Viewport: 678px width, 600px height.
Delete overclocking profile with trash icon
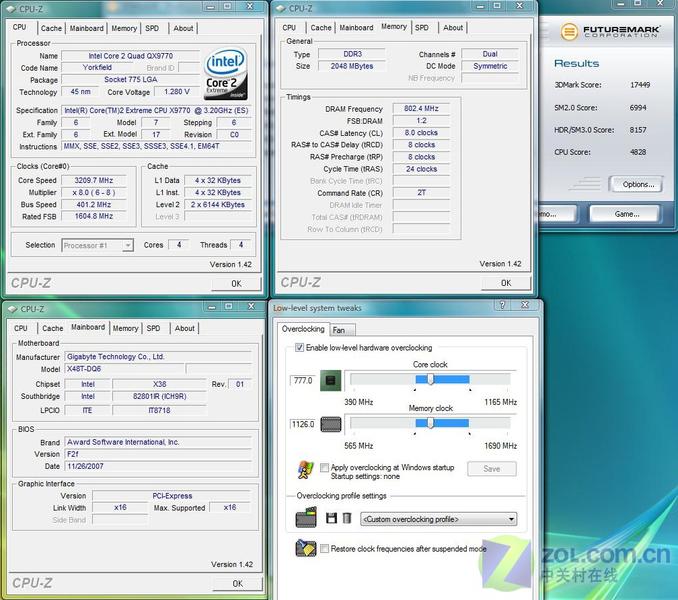coord(347,518)
